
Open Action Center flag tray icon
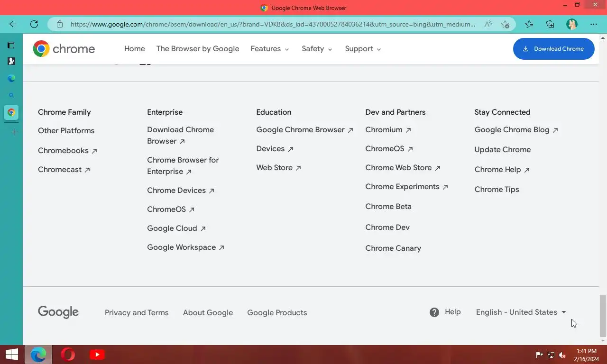(x=539, y=355)
